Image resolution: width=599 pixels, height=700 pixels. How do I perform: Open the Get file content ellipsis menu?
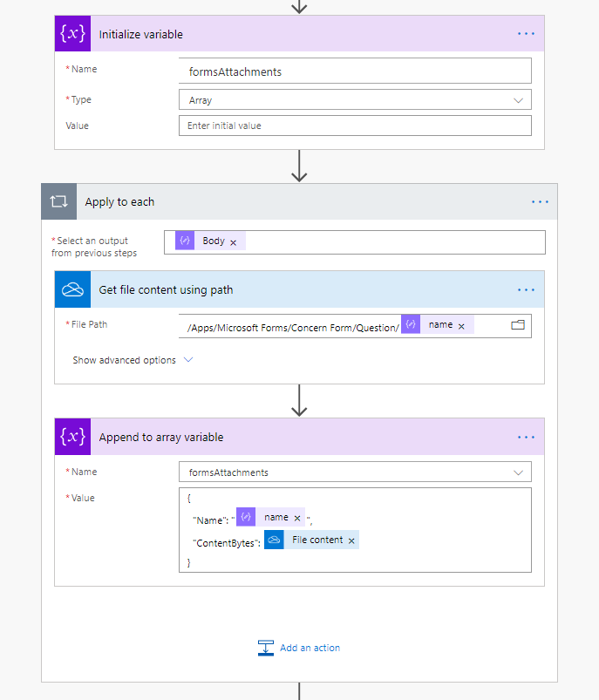pyautogui.click(x=526, y=289)
